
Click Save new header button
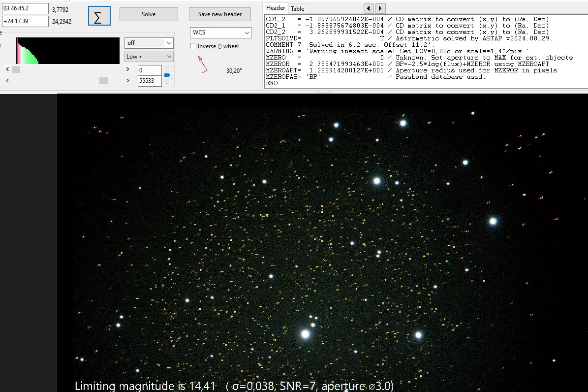(x=220, y=14)
